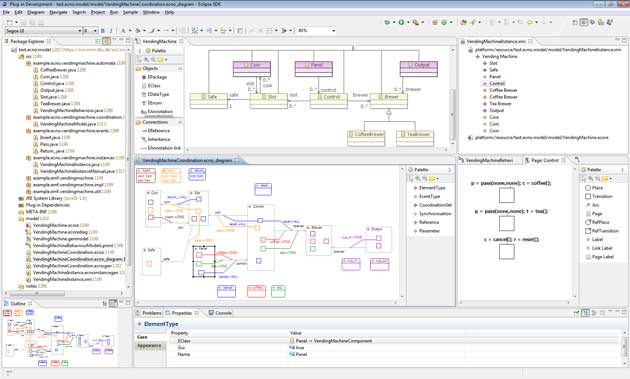Select the Transition palette tool
The height and width of the screenshot is (379, 630).
tap(599, 196)
